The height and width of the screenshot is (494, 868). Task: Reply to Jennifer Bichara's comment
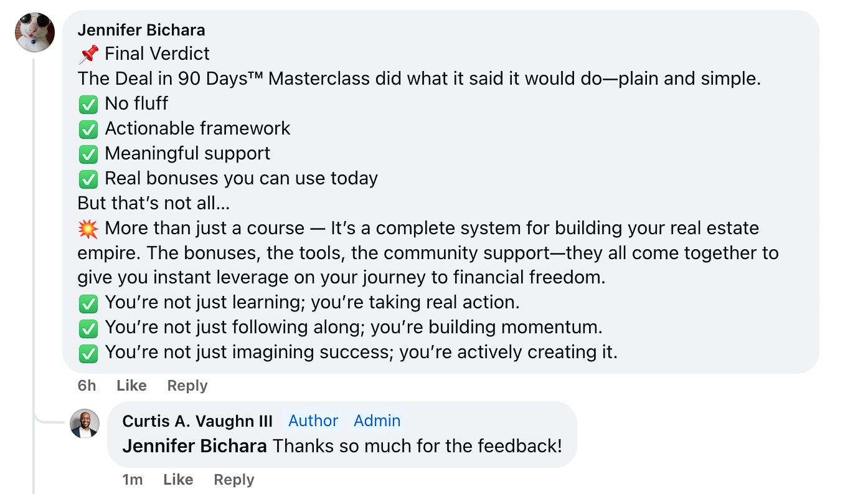pyautogui.click(x=187, y=386)
